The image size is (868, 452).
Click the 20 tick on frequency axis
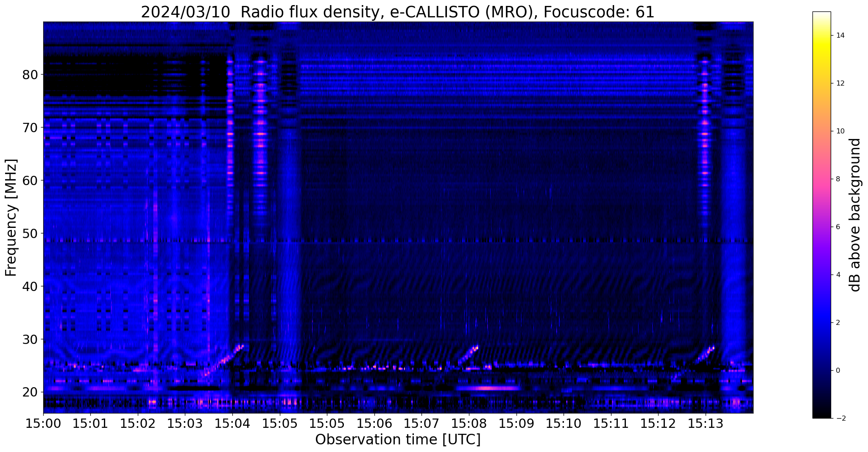click(31, 392)
